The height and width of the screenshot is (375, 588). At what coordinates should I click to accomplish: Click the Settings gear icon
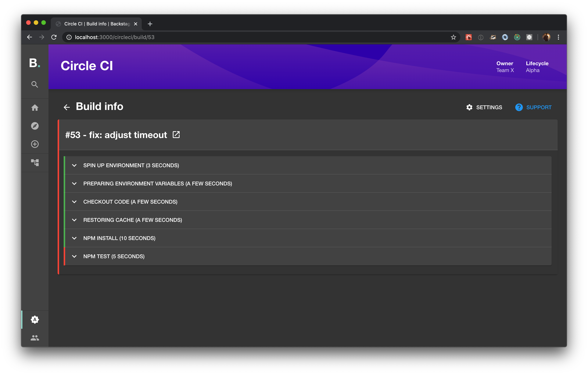469,107
